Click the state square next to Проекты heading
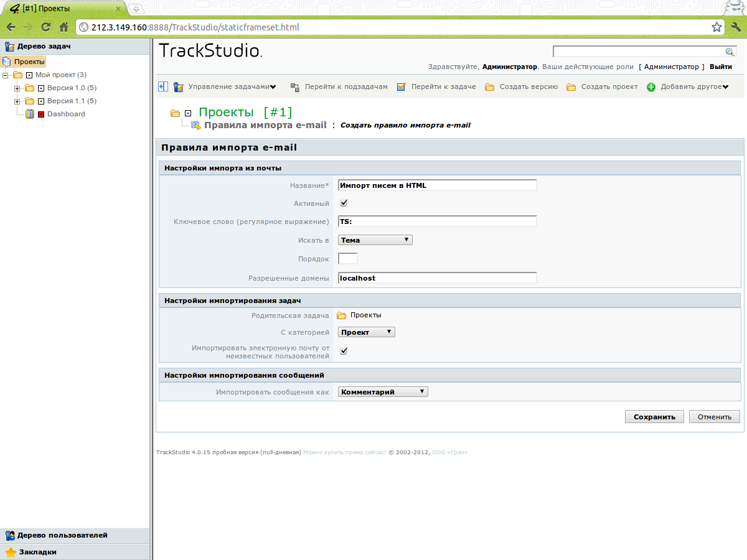This screenshot has height=560, width=747. pyautogui.click(x=188, y=113)
